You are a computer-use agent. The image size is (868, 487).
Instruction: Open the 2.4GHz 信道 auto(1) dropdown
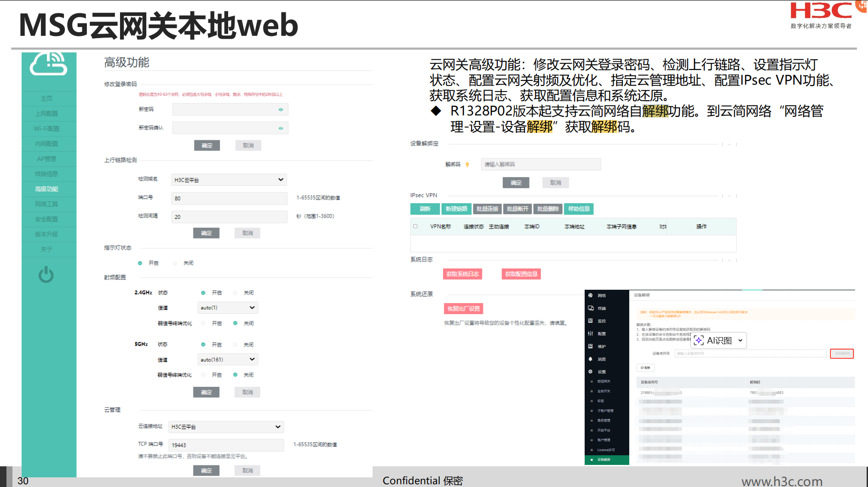228,308
